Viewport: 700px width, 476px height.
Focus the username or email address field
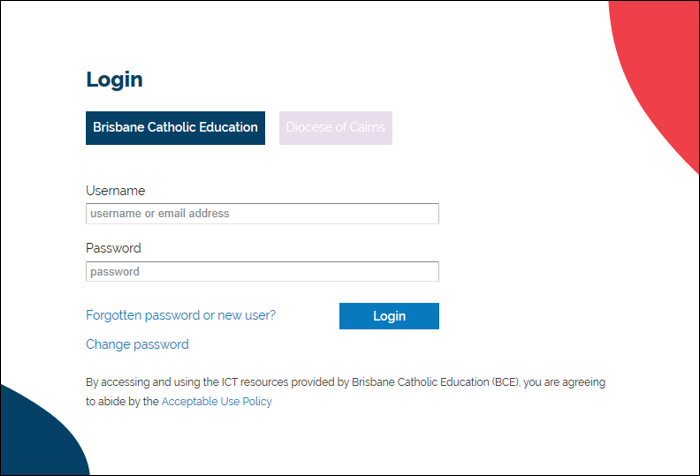click(262, 214)
